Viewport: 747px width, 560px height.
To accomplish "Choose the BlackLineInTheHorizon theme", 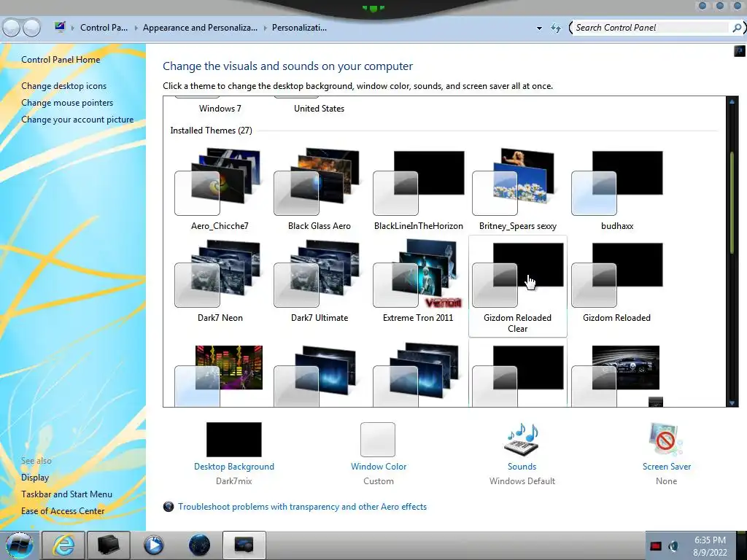I will pos(418,190).
